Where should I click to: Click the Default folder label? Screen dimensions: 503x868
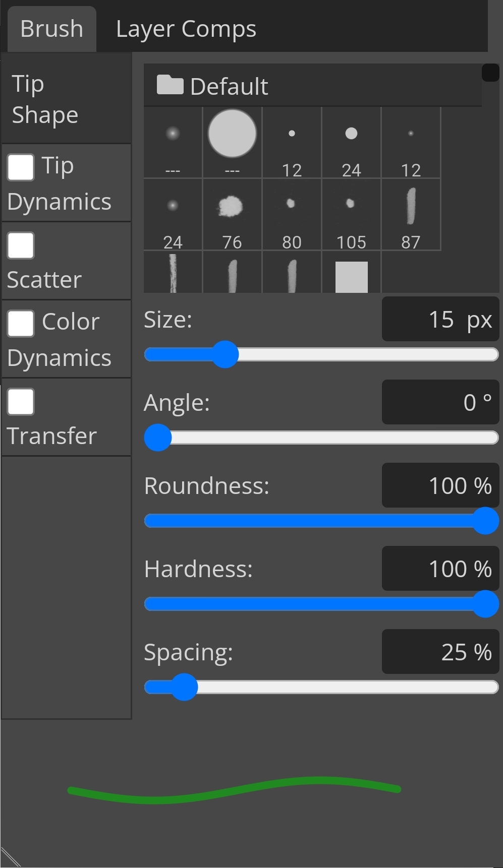tap(229, 86)
